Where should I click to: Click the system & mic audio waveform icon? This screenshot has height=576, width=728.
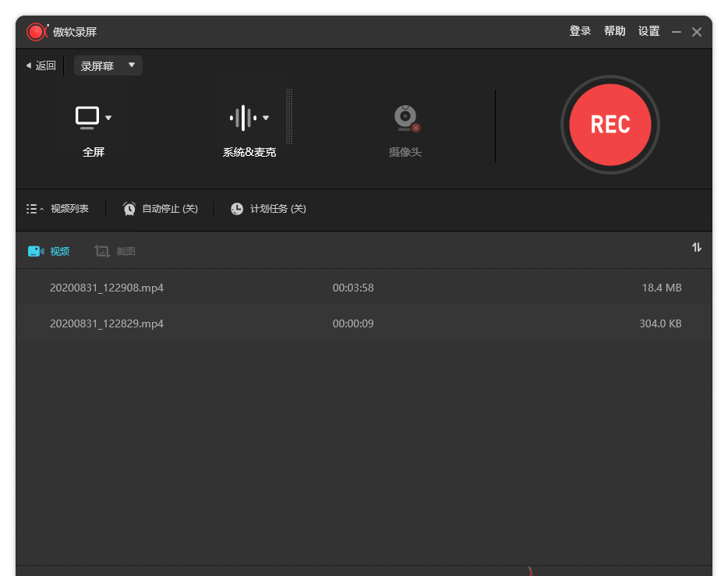[242, 118]
